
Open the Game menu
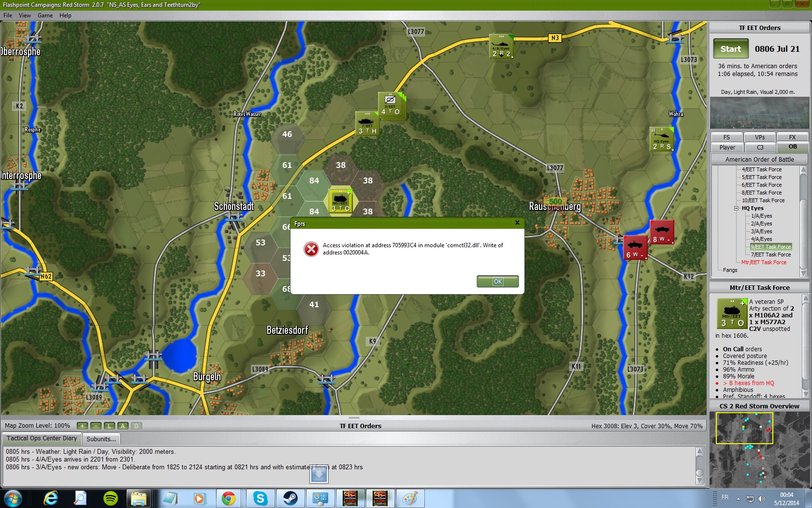point(45,15)
